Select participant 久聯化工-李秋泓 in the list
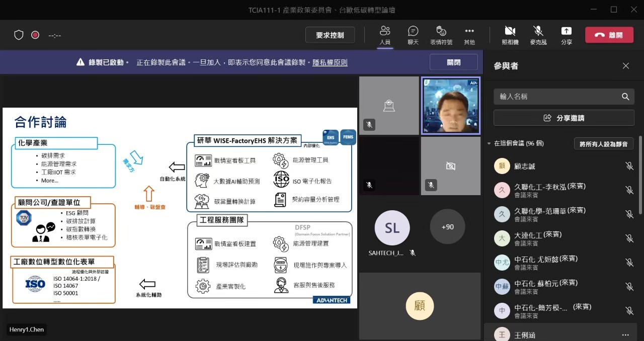Image resolution: width=644 pixels, height=341 pixels. 561,190
